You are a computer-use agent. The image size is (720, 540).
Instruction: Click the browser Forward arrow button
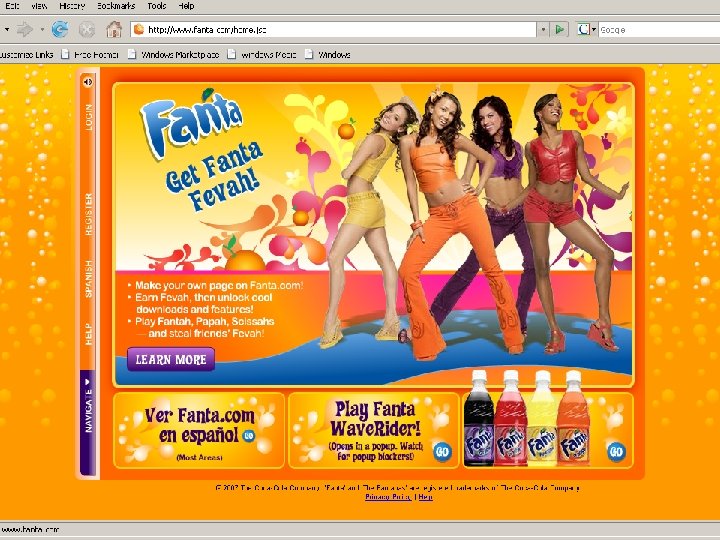[24, 30]
